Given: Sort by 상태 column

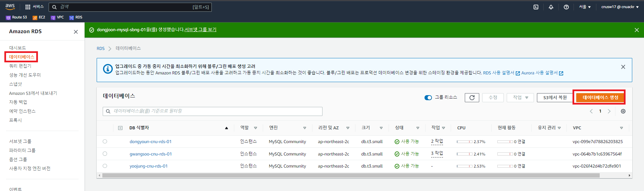Looking at the screenshot, I should [x=418, y=128].
